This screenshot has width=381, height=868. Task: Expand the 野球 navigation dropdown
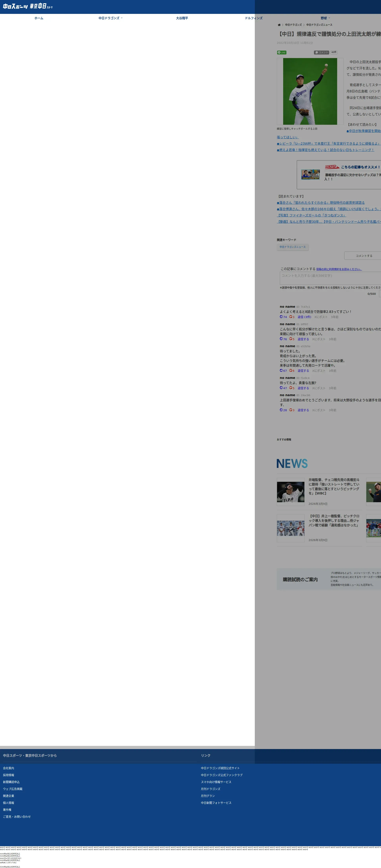click(325, 18)
